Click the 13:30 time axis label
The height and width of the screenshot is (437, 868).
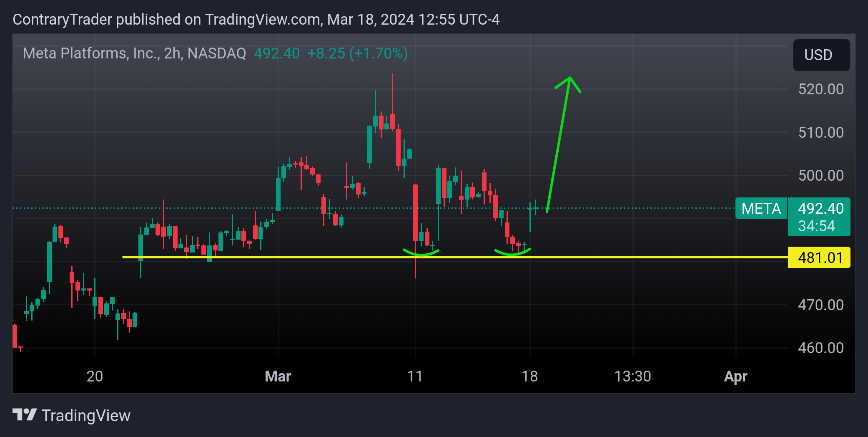pos(632,376)
